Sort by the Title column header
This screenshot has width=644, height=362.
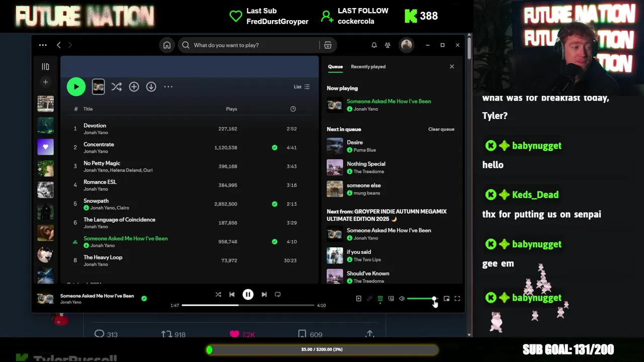pos(88,109)
